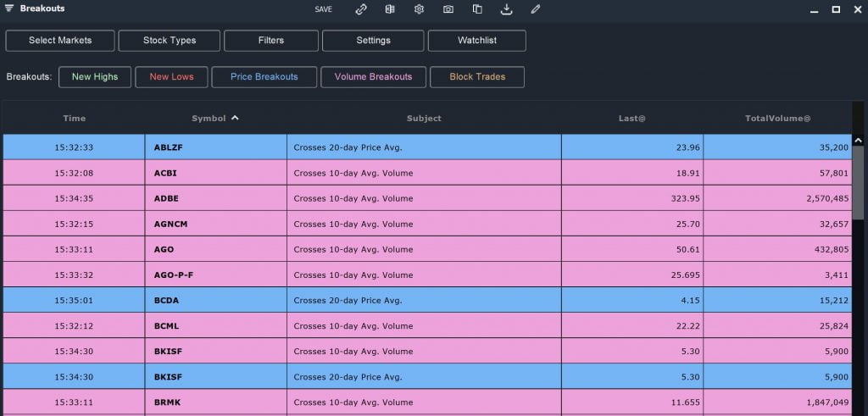Viewport: 868px width, 416px height.
Task: Click the 50.61 last price cell
Action: point(632,249)
